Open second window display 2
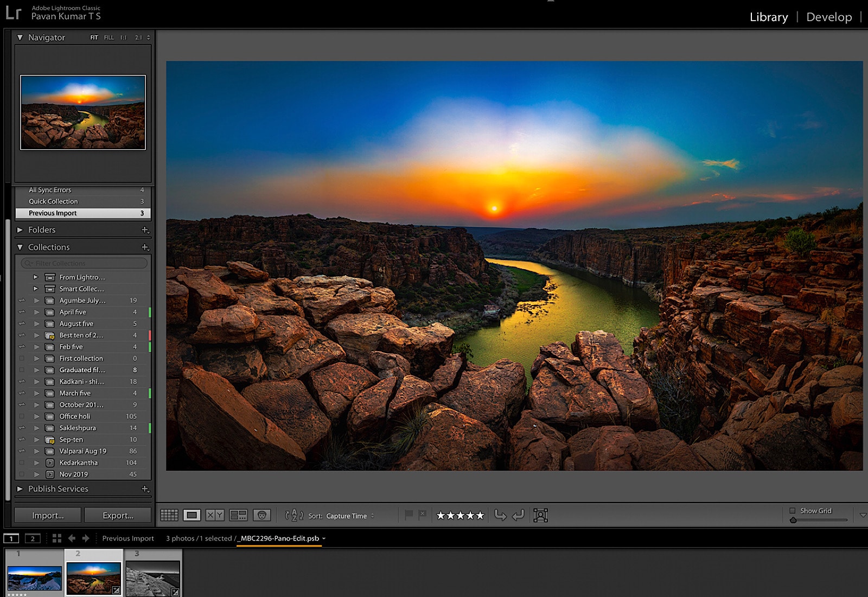The image size is (868, 597). pyautogui.click(x=33, y=538)
